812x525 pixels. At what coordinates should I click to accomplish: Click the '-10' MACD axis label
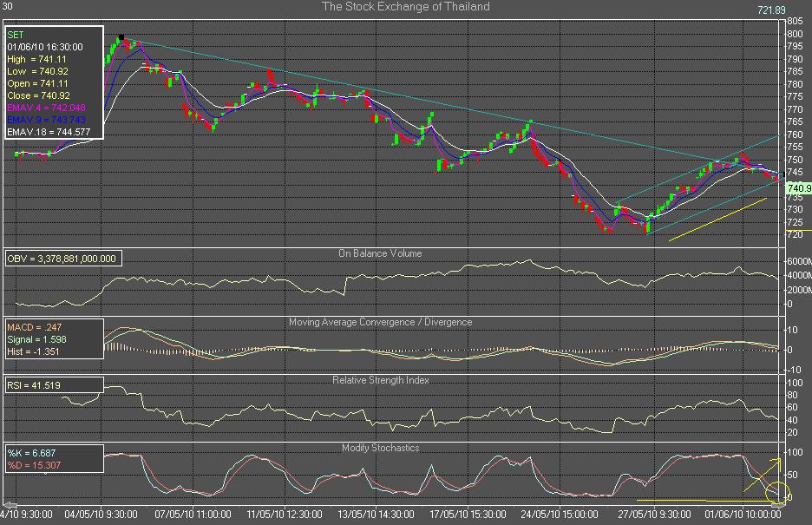793,370
